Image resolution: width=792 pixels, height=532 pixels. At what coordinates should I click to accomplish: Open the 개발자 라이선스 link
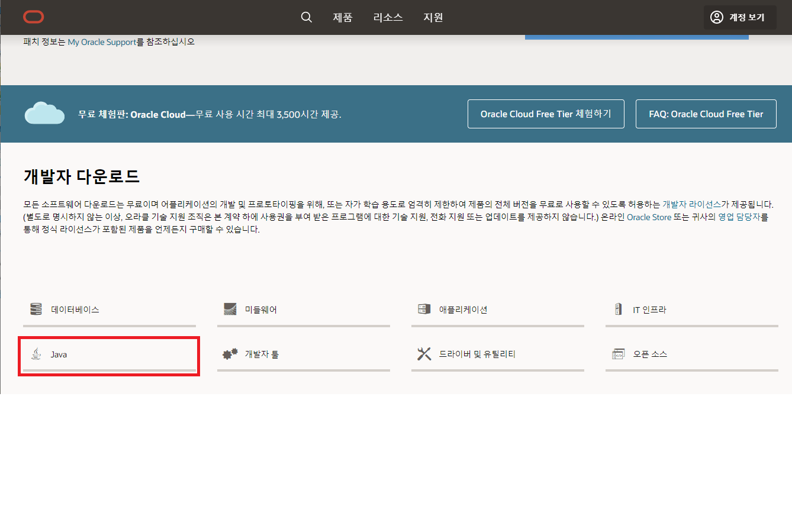point(691,204)
